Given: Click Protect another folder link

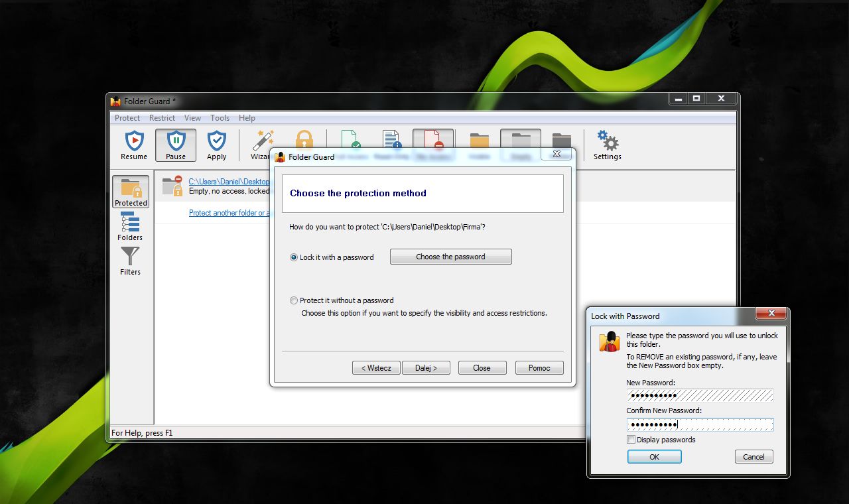Looking at the screenshot, I should pyautogui.click(x=229, y=213).
